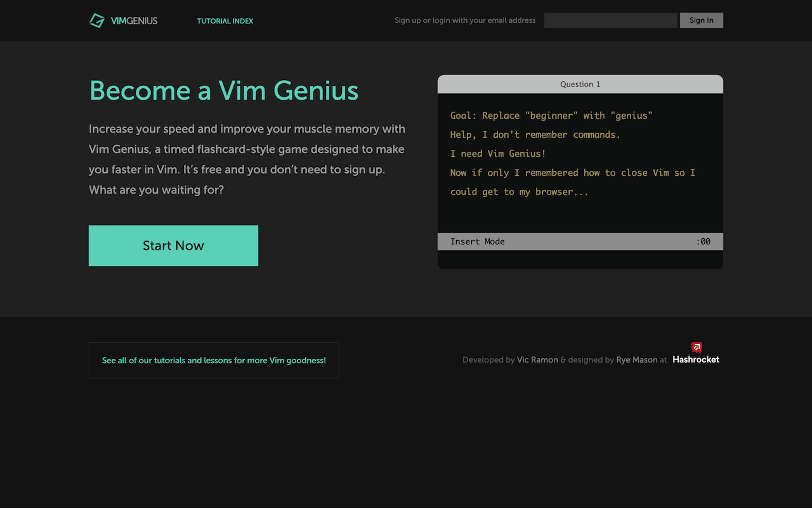Click the :00 timer indicator
Screen dimensions: 812x508
703,241
